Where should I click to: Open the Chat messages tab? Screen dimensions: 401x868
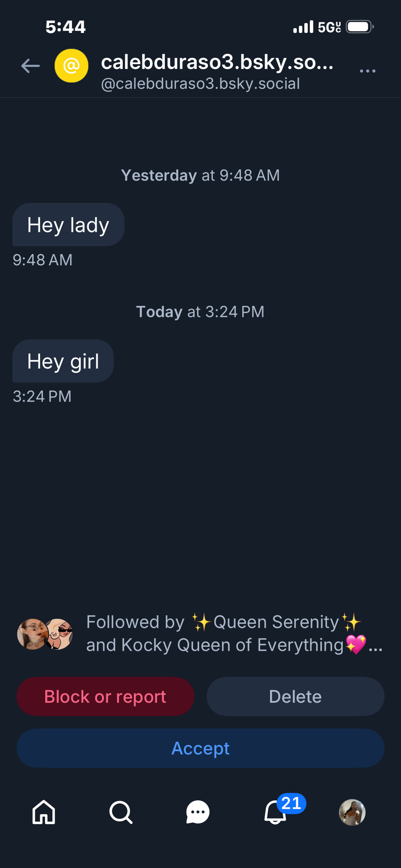(198, 812)
